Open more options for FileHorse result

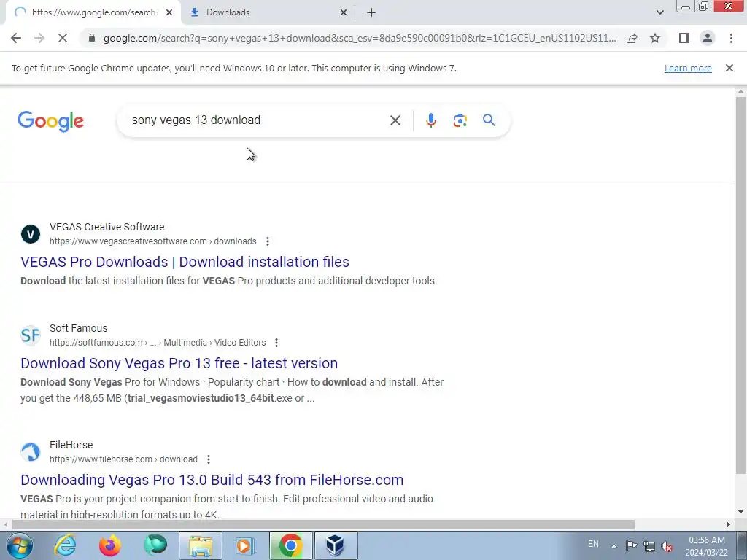coord(208,459)
